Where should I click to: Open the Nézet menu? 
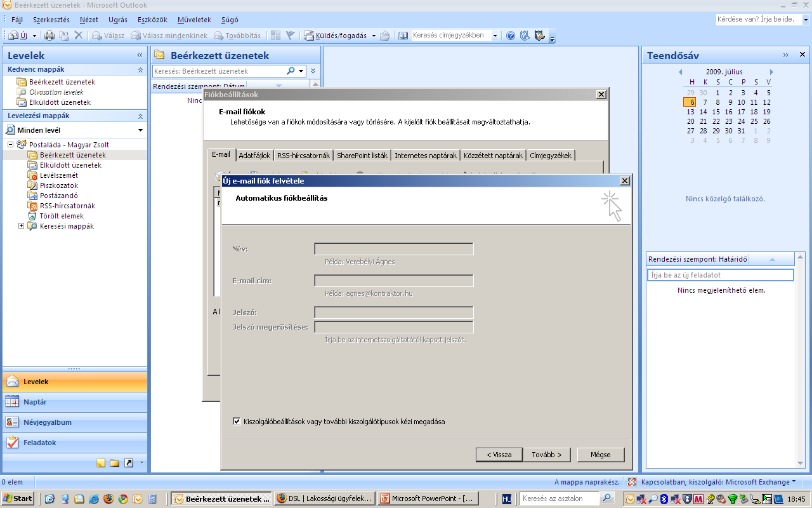pyautogui.click(x=89, y=20)
